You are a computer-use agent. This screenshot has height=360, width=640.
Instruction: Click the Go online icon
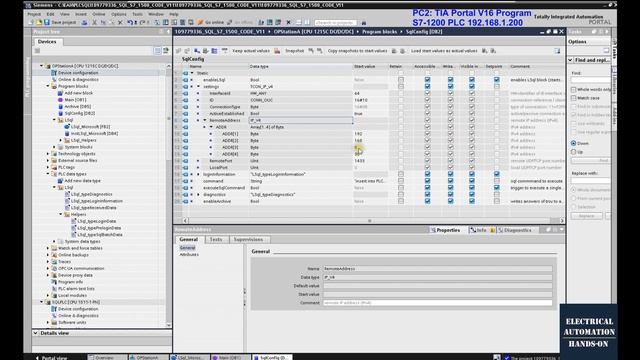[200, 22]
